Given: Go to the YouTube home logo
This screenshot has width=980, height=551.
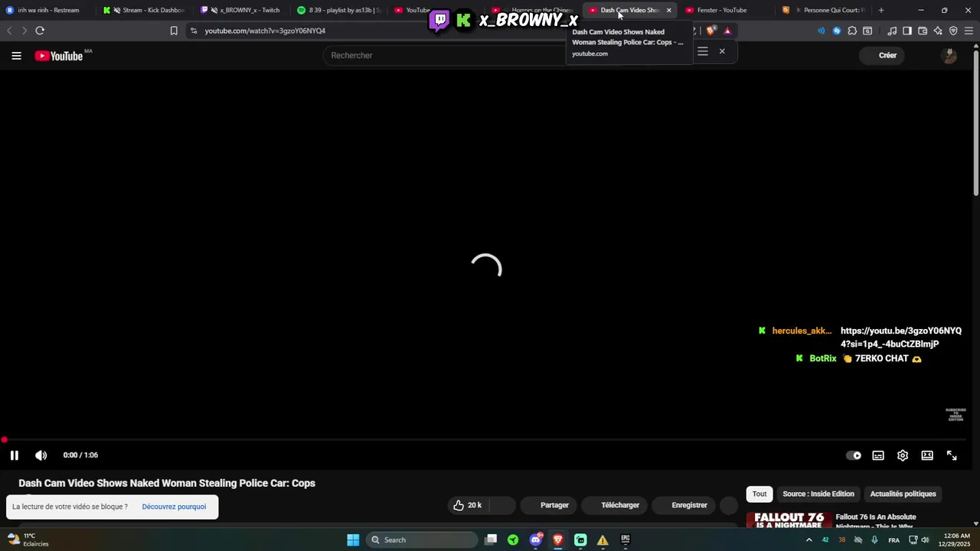Looking at the screenshot, I should click(x=59, y=56).
